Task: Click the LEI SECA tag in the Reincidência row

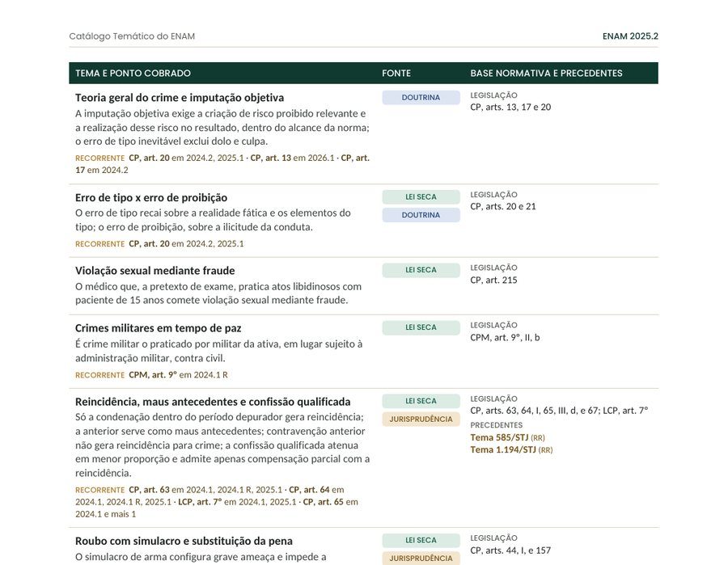Action: point(421,401)
